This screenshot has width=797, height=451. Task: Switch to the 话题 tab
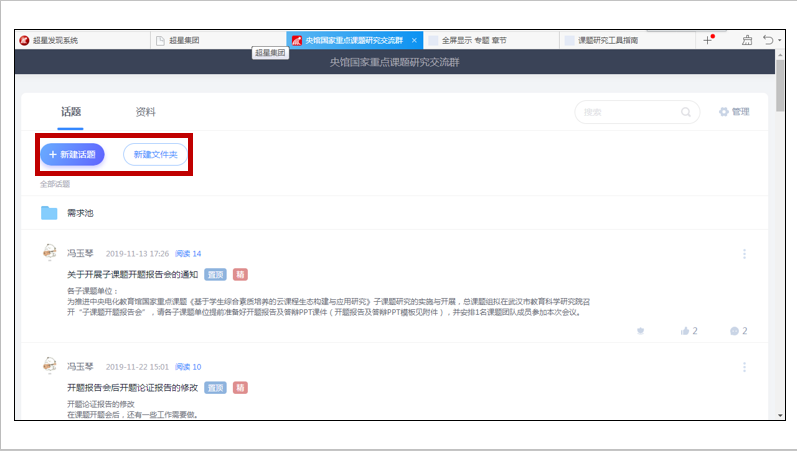coord(71,112)
